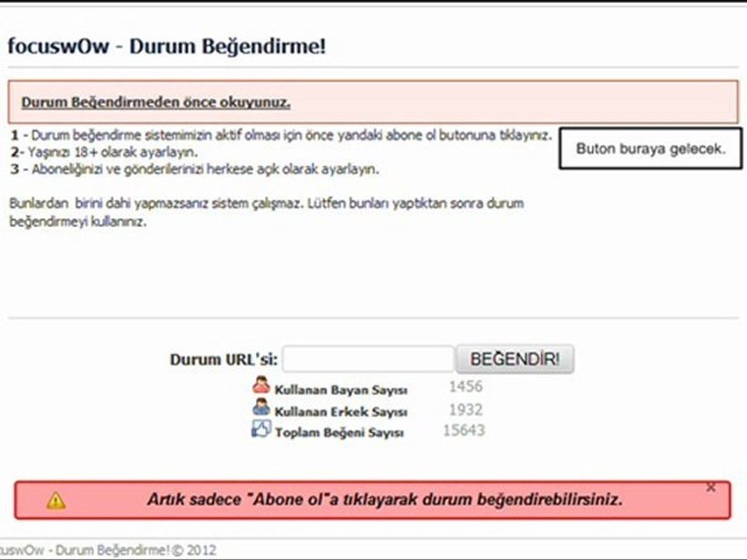Screen dimensions: 747x560
Task: Click the BEĞENDİR! button
Action: coord(515,359)
